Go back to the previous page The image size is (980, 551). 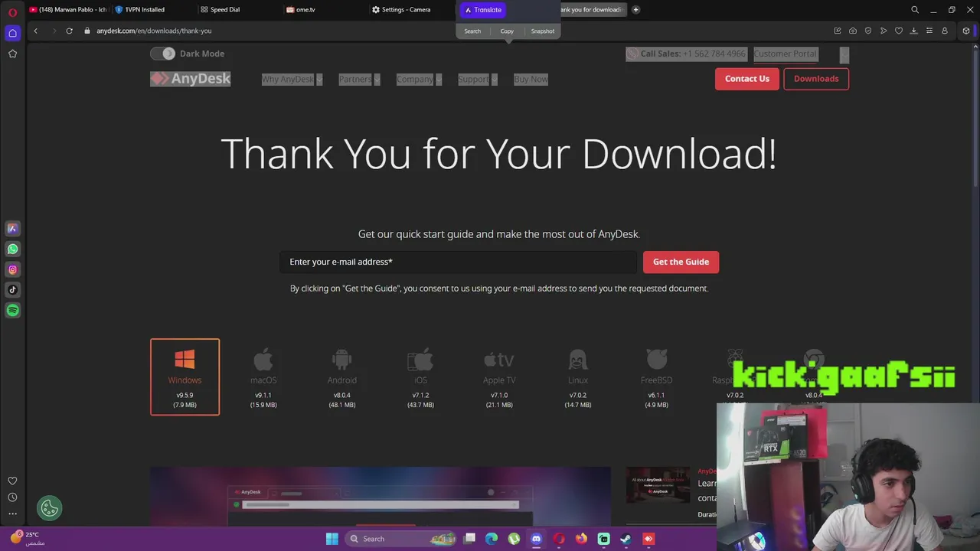coord(35,31)
